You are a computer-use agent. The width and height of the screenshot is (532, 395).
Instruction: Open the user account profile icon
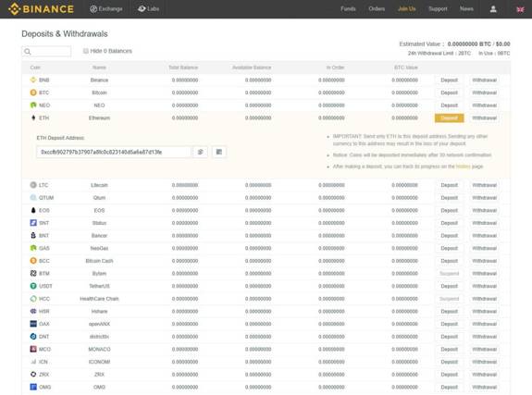pyautogui.click(x=493, y=9)
